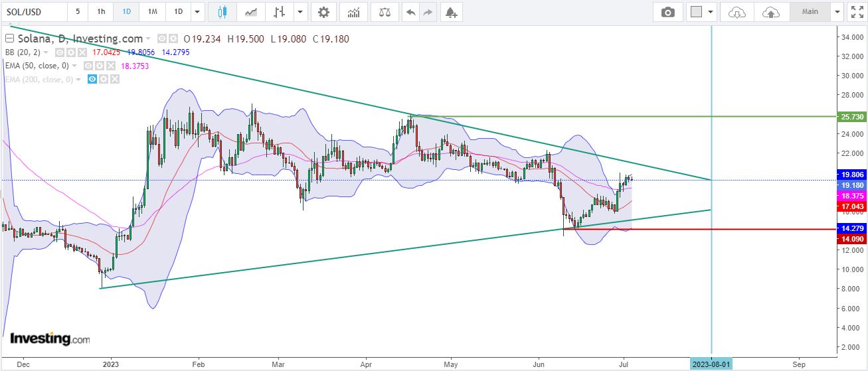The width and height of the screenshot is (868, 371).
Task: Load a saved chart layout from cloud
Action: 737,12
